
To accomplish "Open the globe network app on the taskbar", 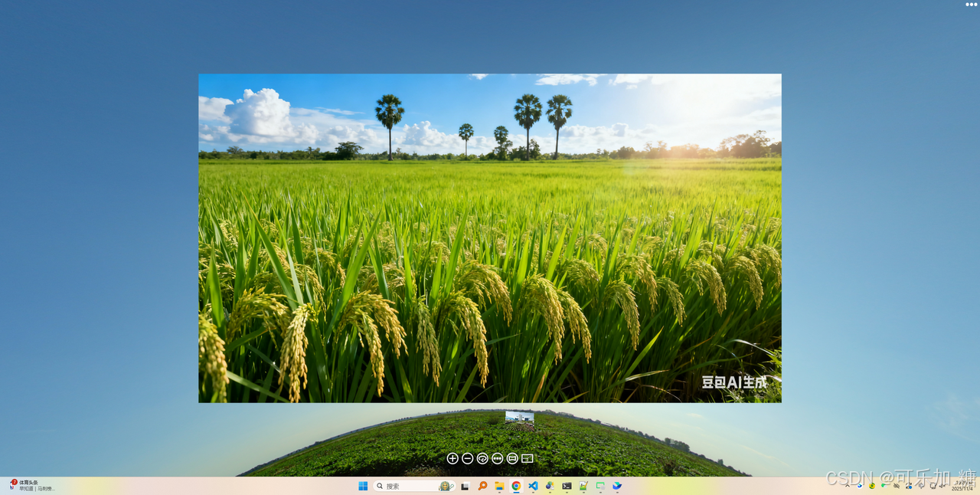I will point(550,486).
